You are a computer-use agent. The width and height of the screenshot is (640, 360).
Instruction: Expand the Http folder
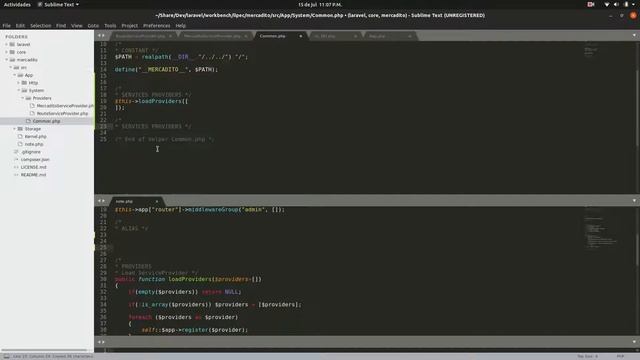pyautogui.click(x=18, y=83)
